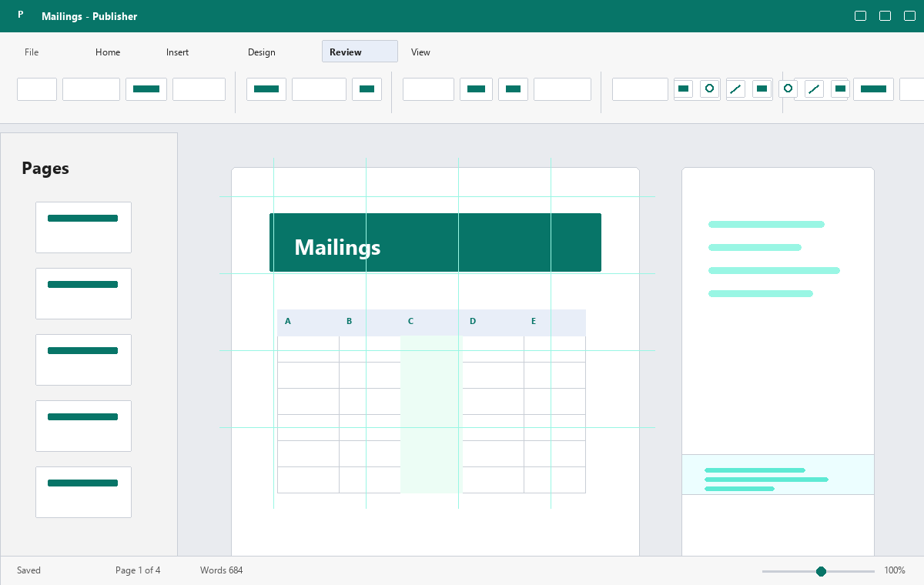Adjust the zoom slider handle
Screen dimensions: 924x585
point(821,571)
